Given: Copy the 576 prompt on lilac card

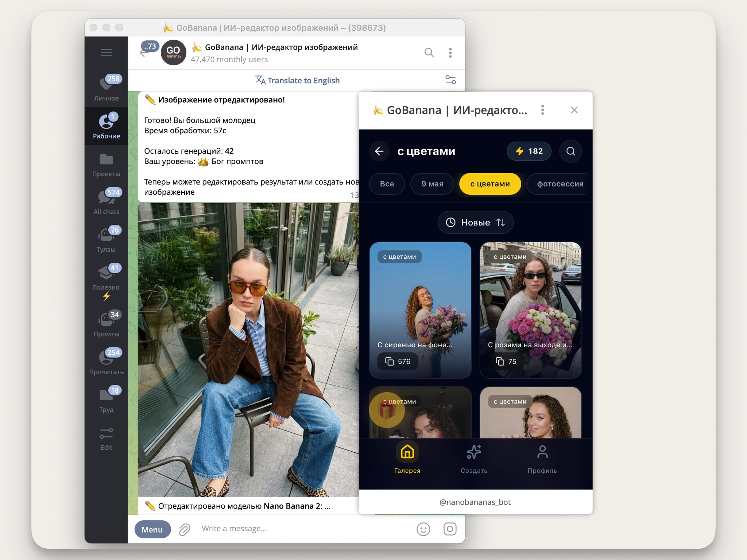Looking at the screenshot, I should tap(398, 362).
